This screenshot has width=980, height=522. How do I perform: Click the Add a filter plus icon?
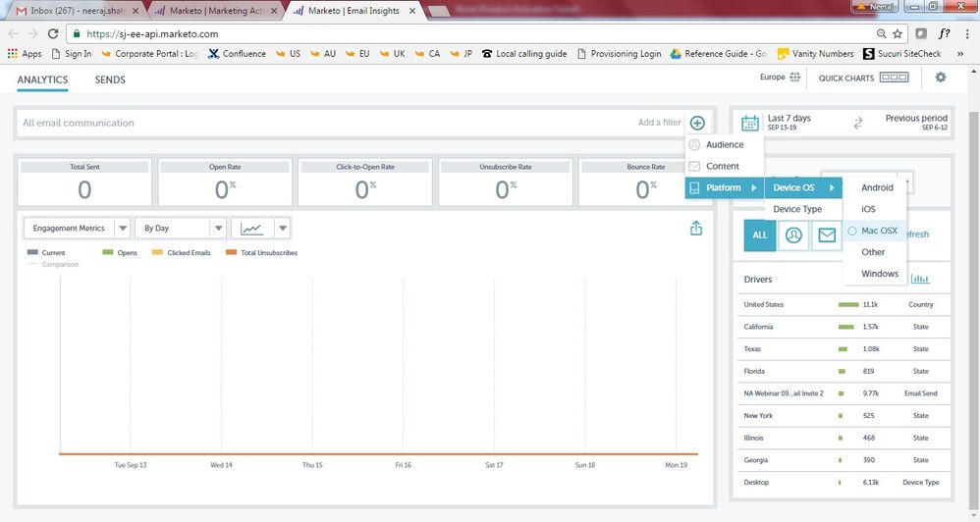(697, 123)
